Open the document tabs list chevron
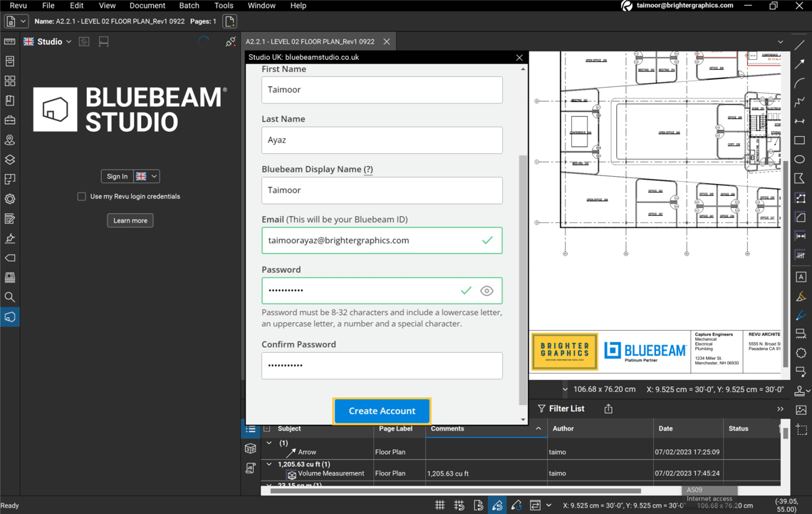 click(x=781, y=42)
